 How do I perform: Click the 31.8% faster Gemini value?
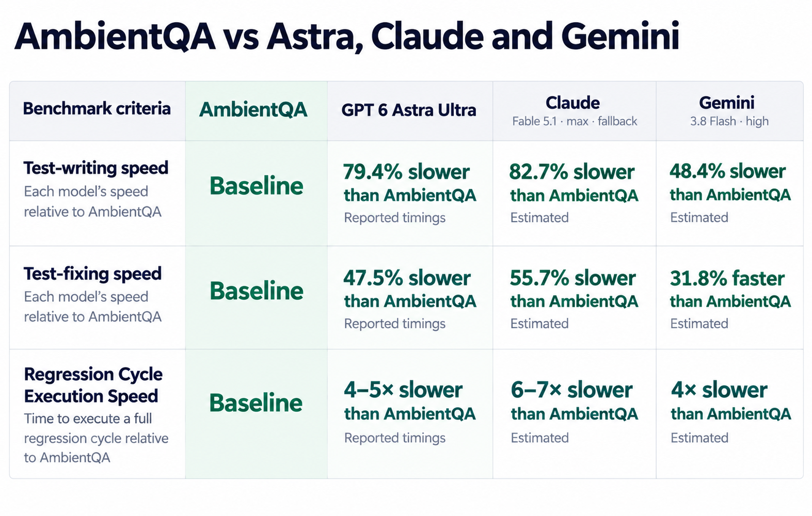click(727, 279)
